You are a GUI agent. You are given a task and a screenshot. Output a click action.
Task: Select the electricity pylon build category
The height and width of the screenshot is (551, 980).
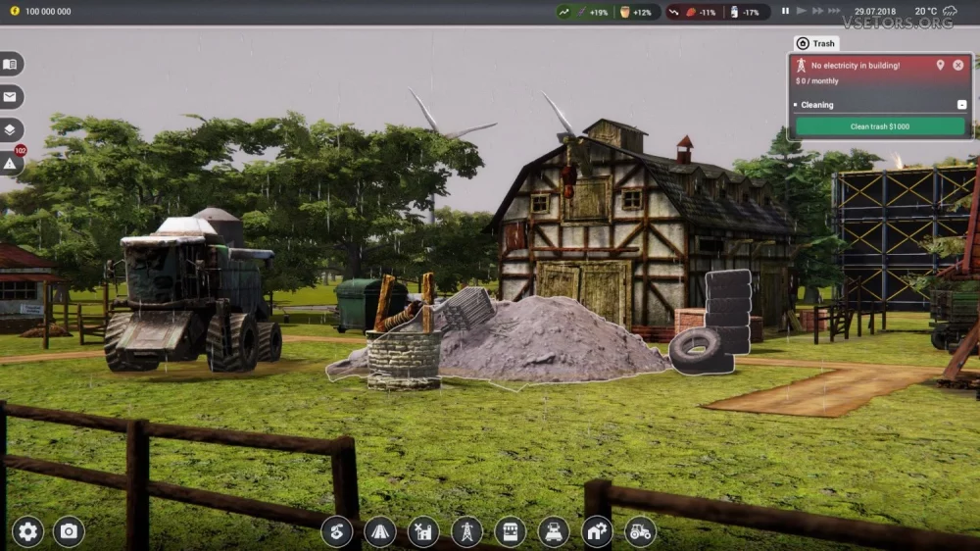click(466, 531)
